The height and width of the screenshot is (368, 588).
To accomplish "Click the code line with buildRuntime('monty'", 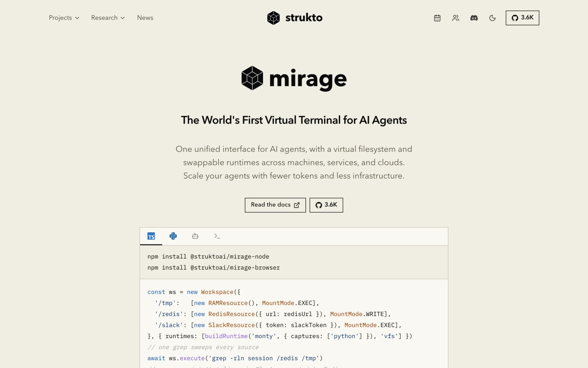I will coord(280,336).
